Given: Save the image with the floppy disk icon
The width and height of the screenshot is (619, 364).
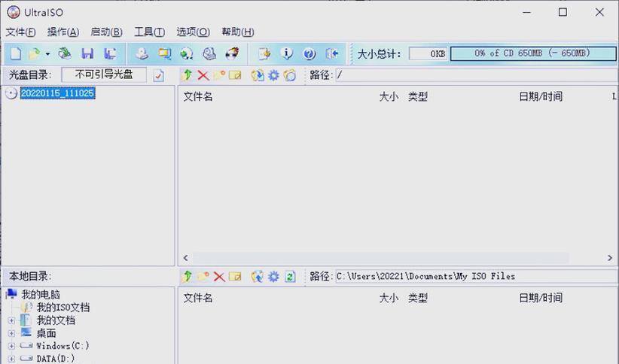Looking at the screenshot, I should tap(87, 53).
